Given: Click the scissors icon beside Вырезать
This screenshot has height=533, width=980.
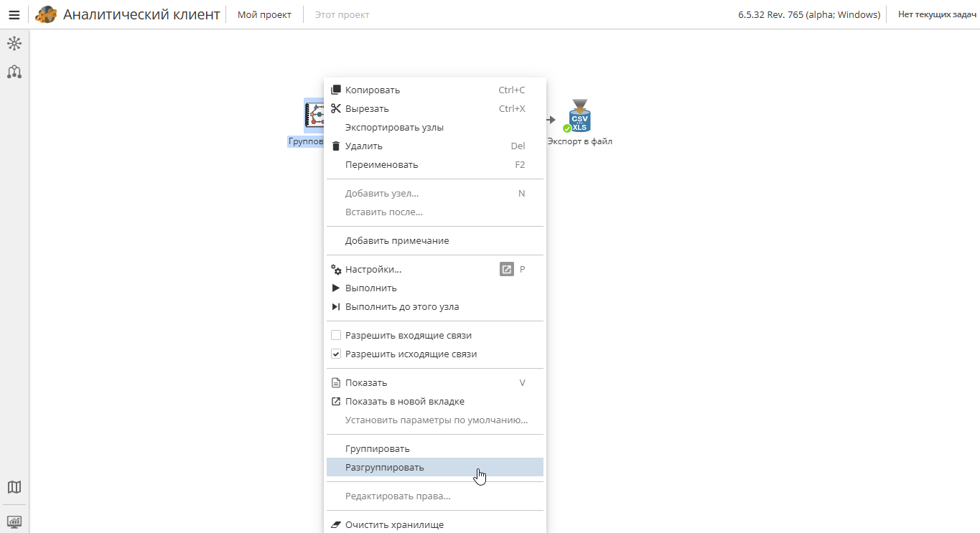Looking at the screenshot, I should pyautogui.click(x=335, y=108).
